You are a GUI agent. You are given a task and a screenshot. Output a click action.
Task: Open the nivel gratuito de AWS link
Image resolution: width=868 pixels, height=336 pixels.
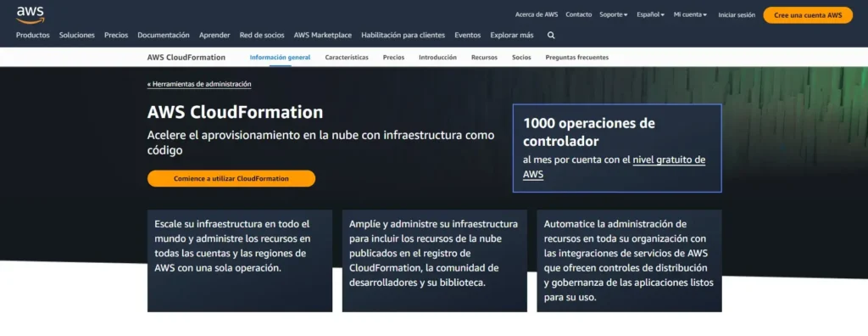[x=614, y=167]
